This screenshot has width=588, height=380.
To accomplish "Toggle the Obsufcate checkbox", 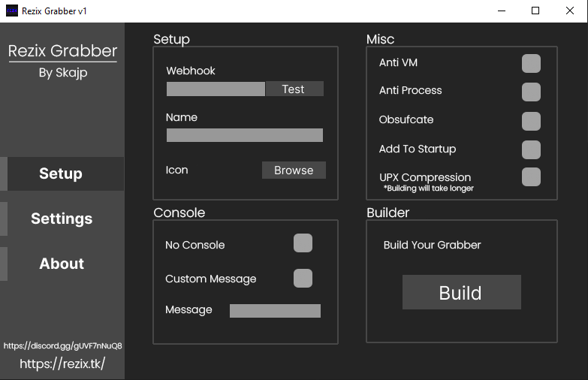I will click(531, 121).
